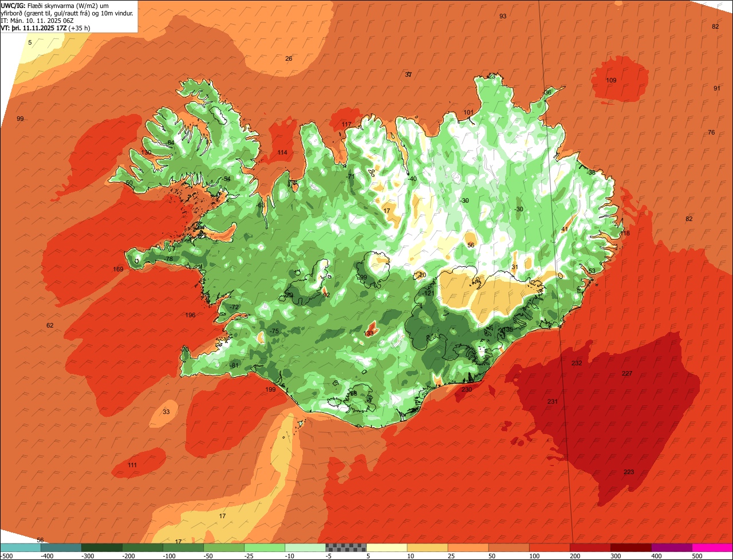
Task: Select the value 133 on the red inland spot
Action: 369,333
